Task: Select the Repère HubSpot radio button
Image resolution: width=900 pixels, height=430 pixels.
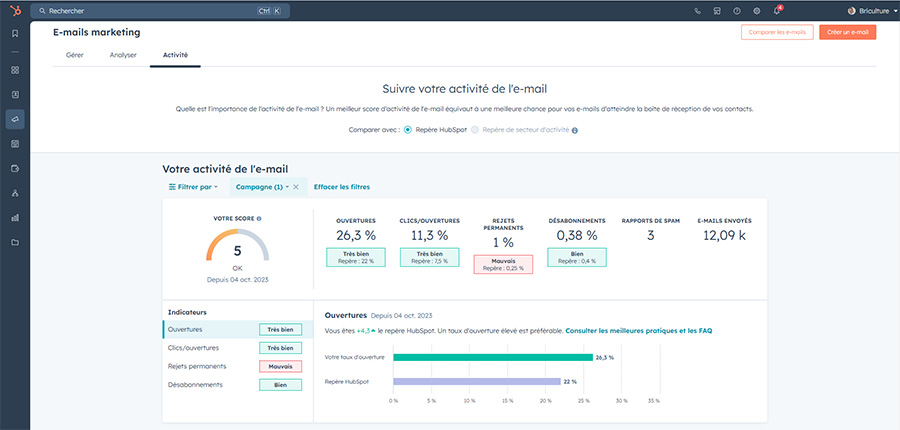Action: 408,130
